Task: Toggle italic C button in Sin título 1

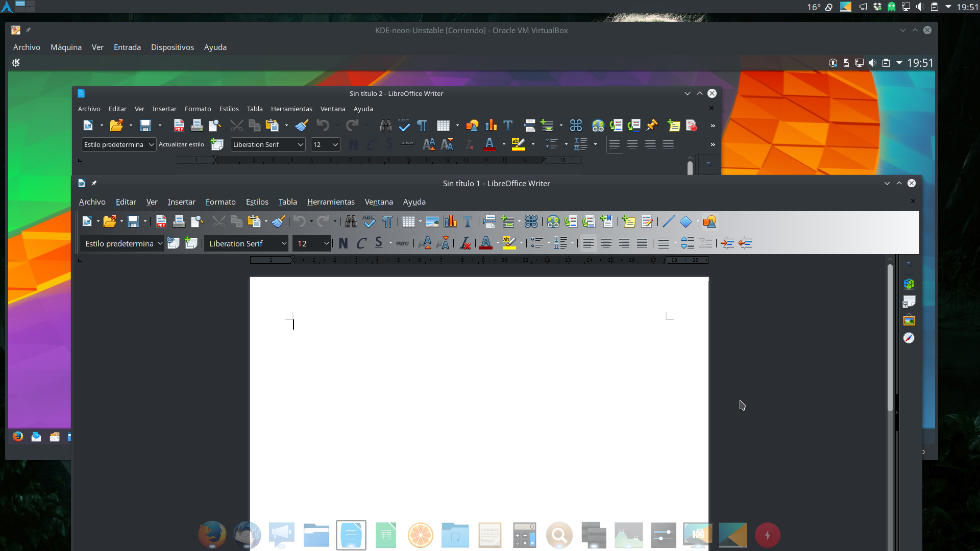Action: (361, 243)
